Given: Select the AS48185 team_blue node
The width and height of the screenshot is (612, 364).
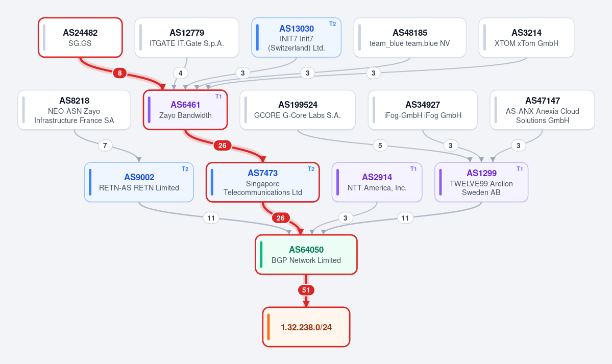Looking at the screenshot, I should click(x=410, y=37).
